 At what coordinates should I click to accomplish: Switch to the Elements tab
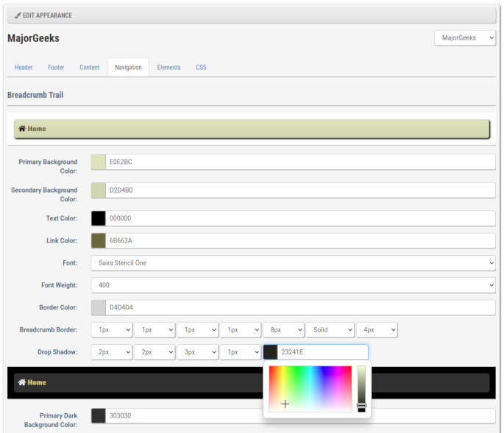168,68
